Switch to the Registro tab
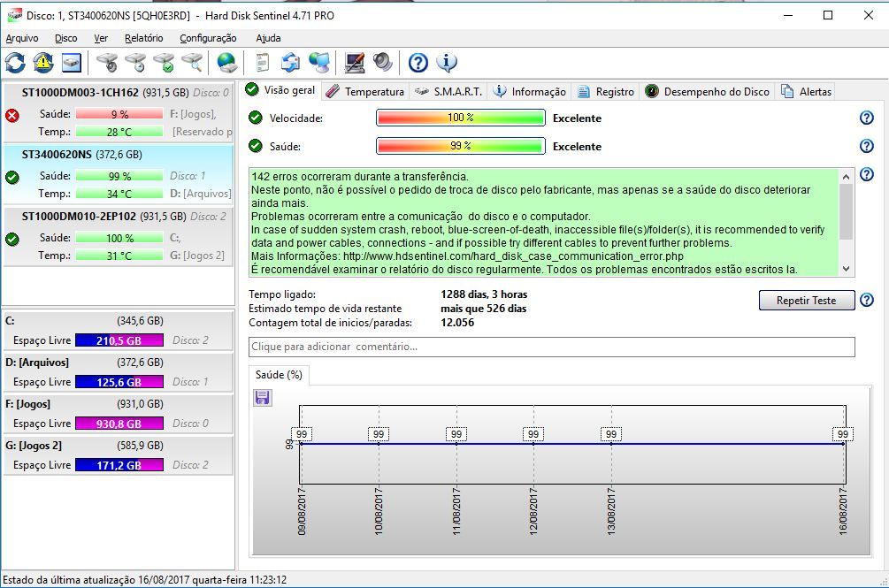 [606, 92]
